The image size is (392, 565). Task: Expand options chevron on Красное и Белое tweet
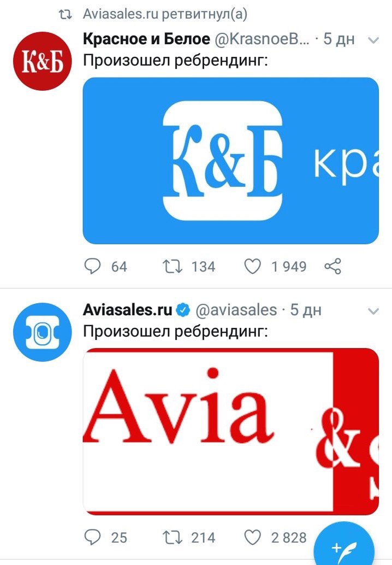[373, 40]
